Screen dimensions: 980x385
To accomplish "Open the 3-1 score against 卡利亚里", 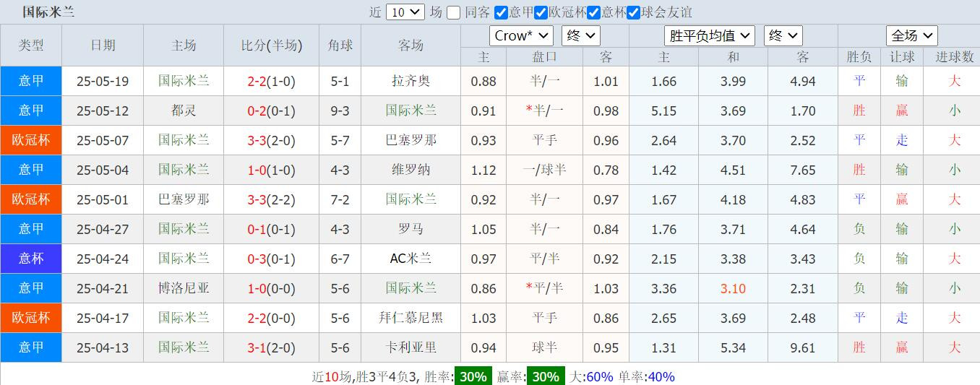I will coord(257,347).
